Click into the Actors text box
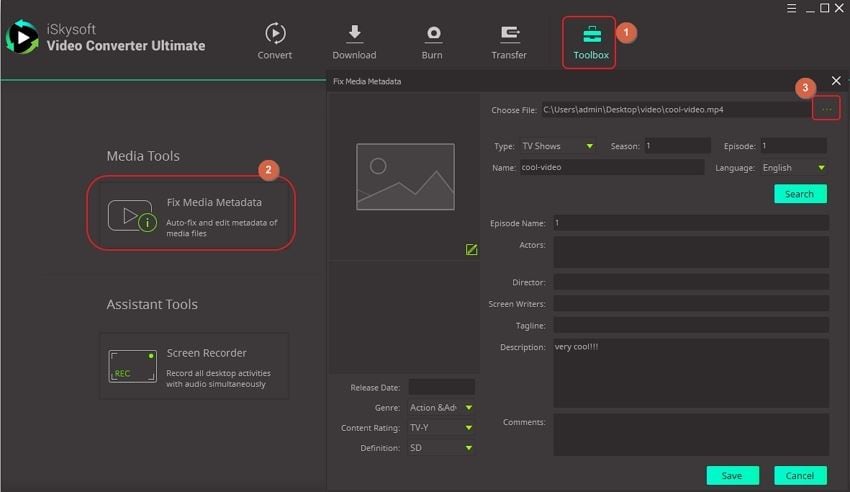The image size is (850, 492). click(691, 252)
